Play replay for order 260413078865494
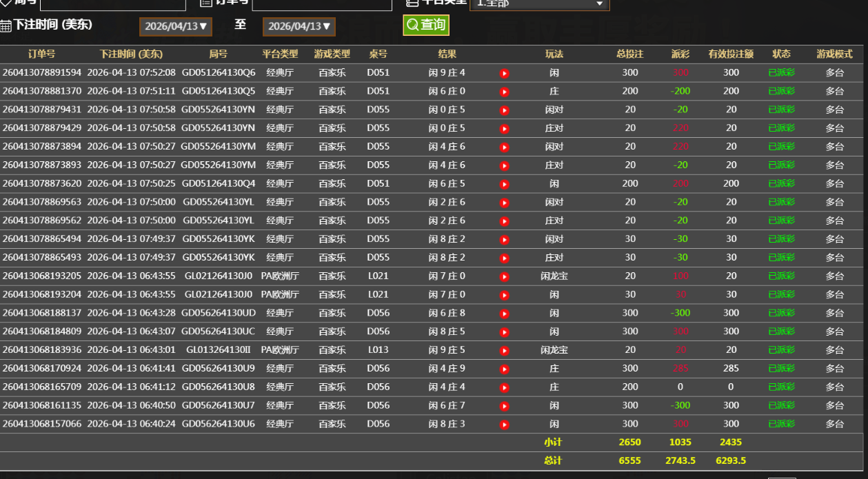The image size is (868, 479). (504, 240)
